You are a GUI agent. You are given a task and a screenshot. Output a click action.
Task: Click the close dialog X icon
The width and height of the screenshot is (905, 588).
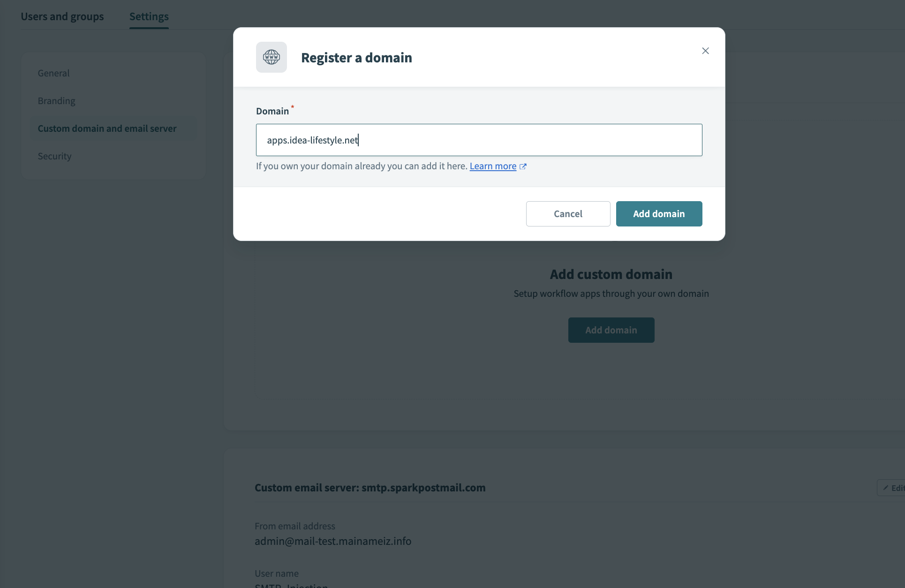point(705,51)
